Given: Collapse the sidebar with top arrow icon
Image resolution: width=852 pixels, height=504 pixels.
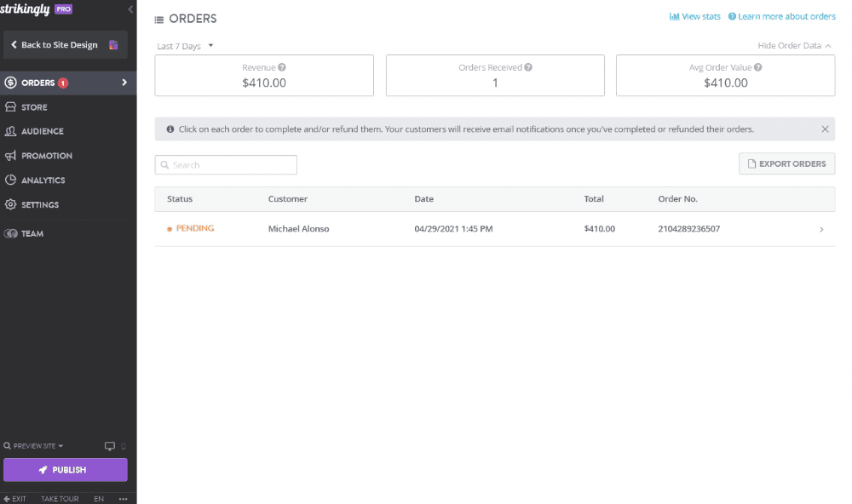Looking at the screenshot, I should (130, 9).
